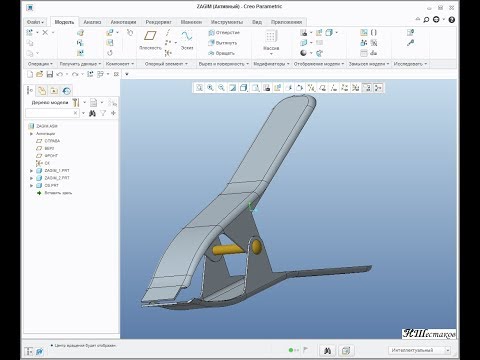Expand the Отображение модели group dropdown
The height and width of the screenshot is (360, 480).
click(x=319, y=64)
